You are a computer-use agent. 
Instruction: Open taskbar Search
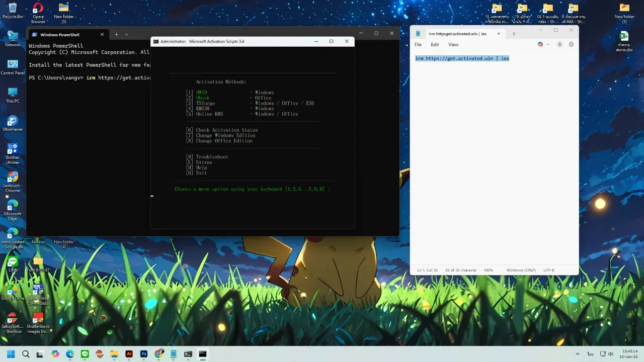click(26, 354)
